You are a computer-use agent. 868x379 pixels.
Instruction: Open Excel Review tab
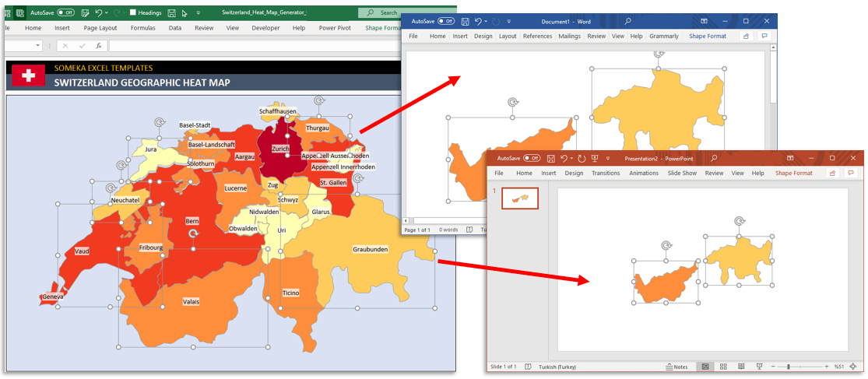tap(204, 28)
